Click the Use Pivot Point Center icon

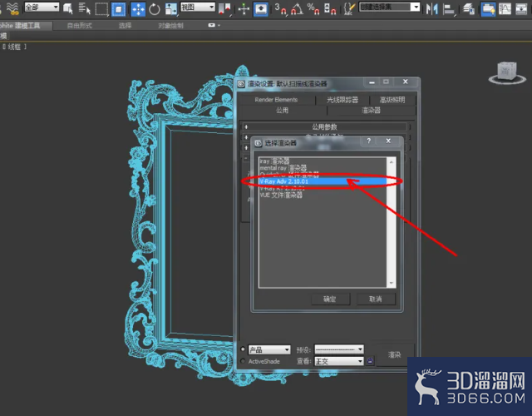tap(224, 9)
